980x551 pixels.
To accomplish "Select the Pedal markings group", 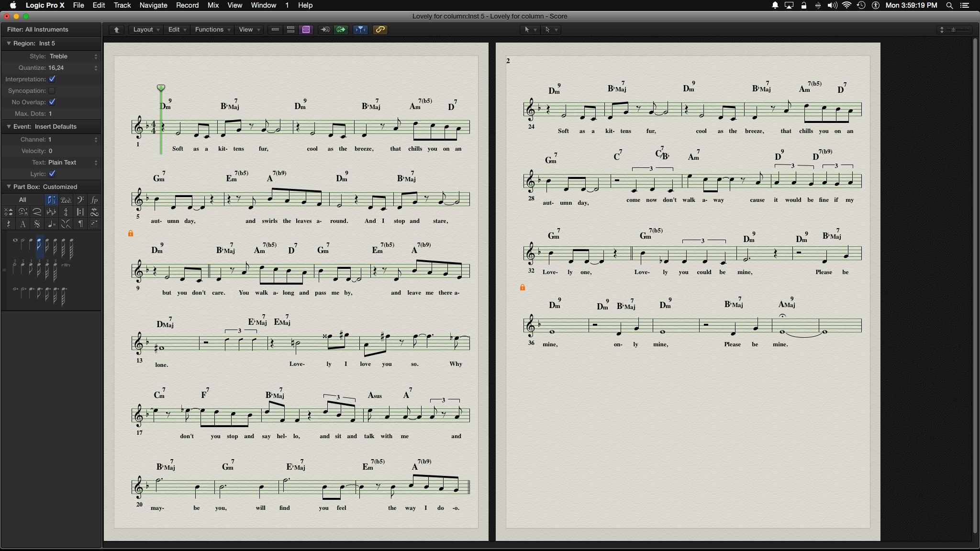I will pos(66,200).
